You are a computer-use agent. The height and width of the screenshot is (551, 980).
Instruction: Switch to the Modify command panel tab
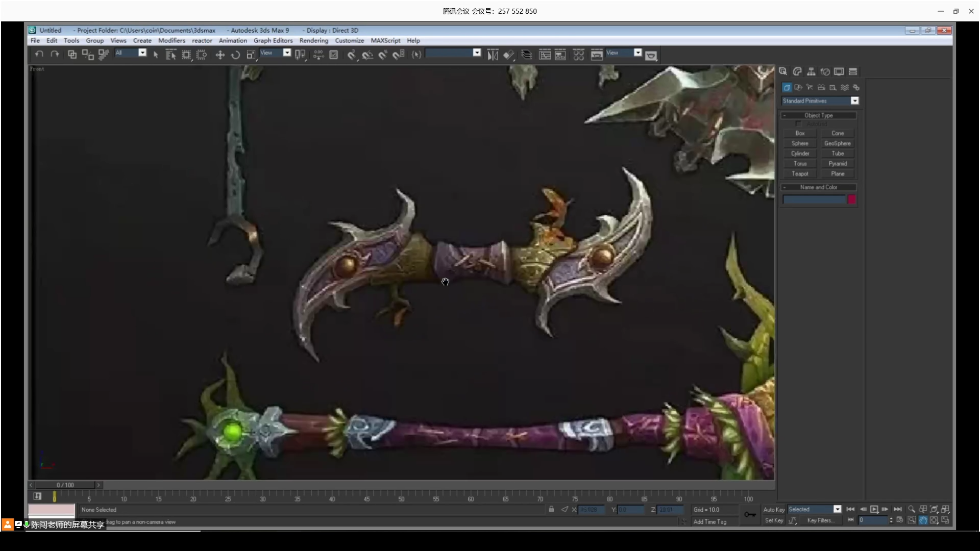click(x=797, y=71)
